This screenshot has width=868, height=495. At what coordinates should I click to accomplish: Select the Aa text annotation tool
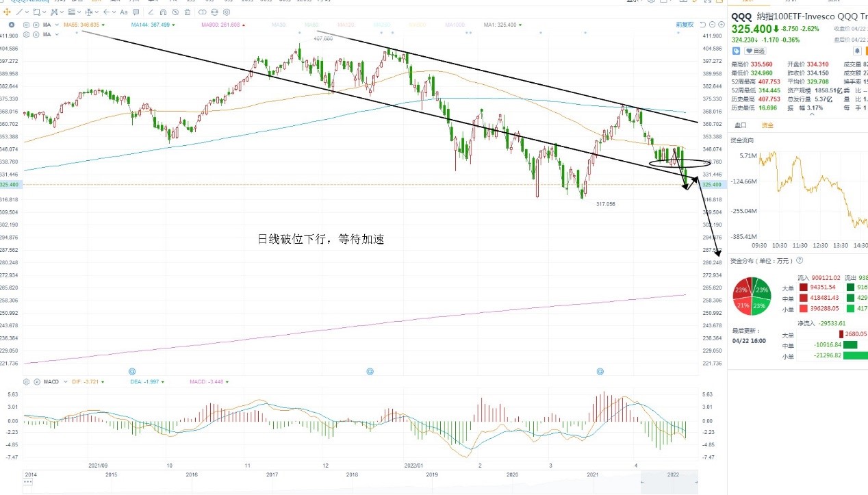click(123, 12)
